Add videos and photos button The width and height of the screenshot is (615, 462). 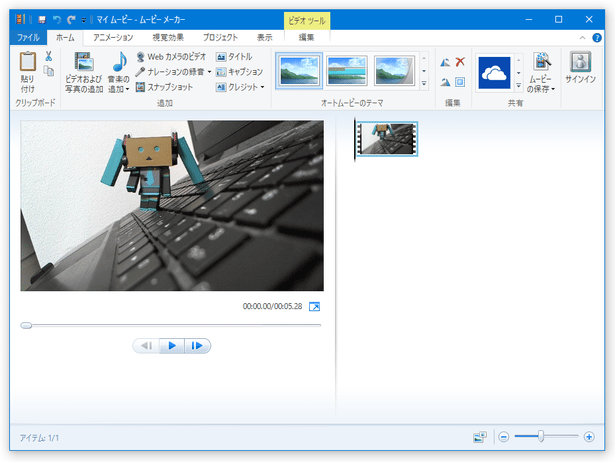pos(84,73)
